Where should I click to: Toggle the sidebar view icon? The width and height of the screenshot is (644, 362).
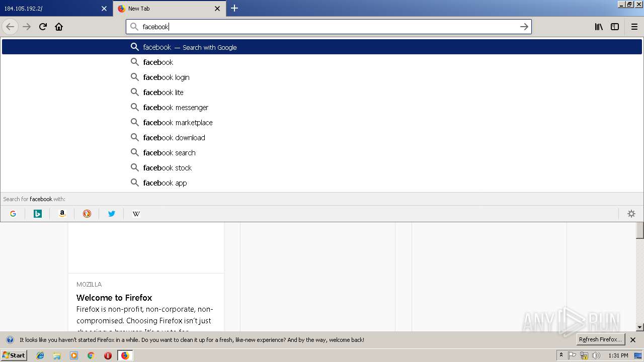(x=615, y=27)
